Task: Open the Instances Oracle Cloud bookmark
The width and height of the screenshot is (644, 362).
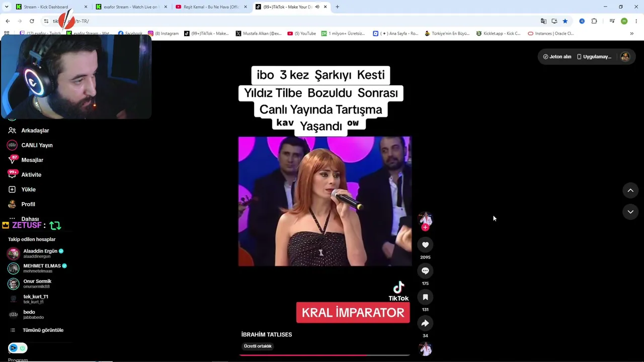Action: tap(551, 34)
